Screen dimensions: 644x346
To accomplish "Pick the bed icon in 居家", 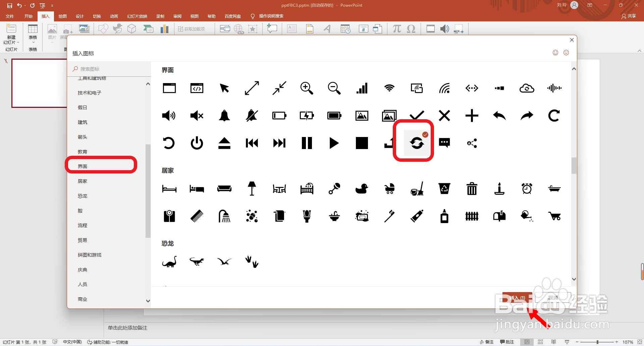I will 169,189.
